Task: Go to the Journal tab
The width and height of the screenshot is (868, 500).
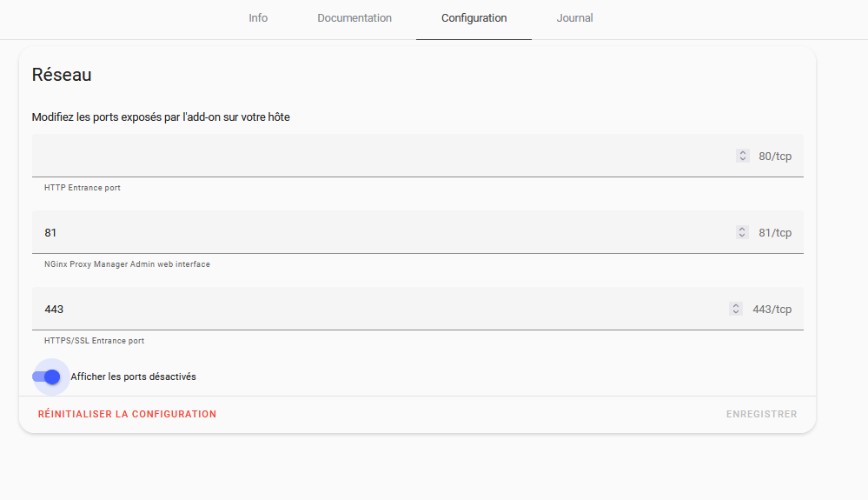Action: coord(574,18)
